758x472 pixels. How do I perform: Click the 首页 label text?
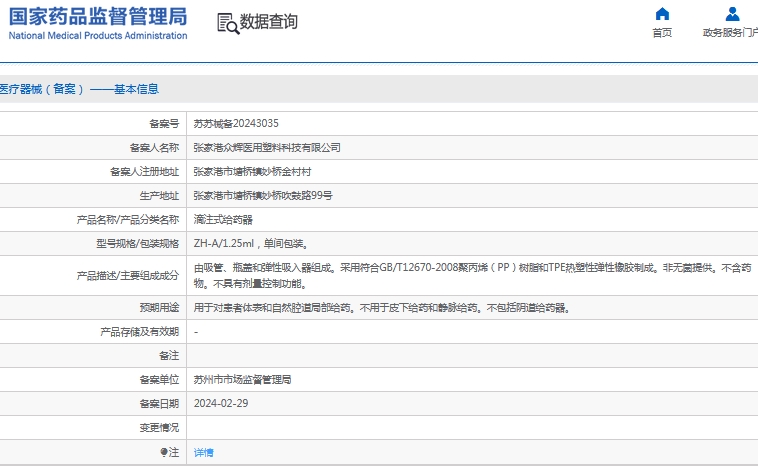(x=662, y=32)
